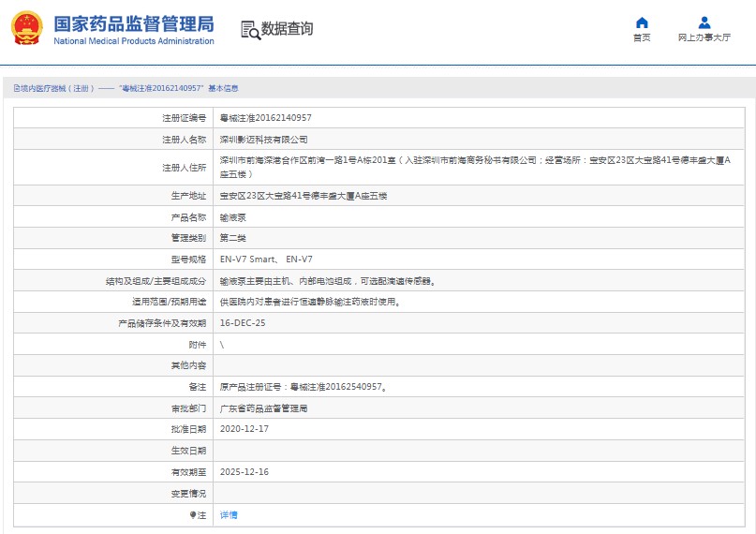Select product name 输液泵
Viewport: 756px width, 534px height.
233,217
